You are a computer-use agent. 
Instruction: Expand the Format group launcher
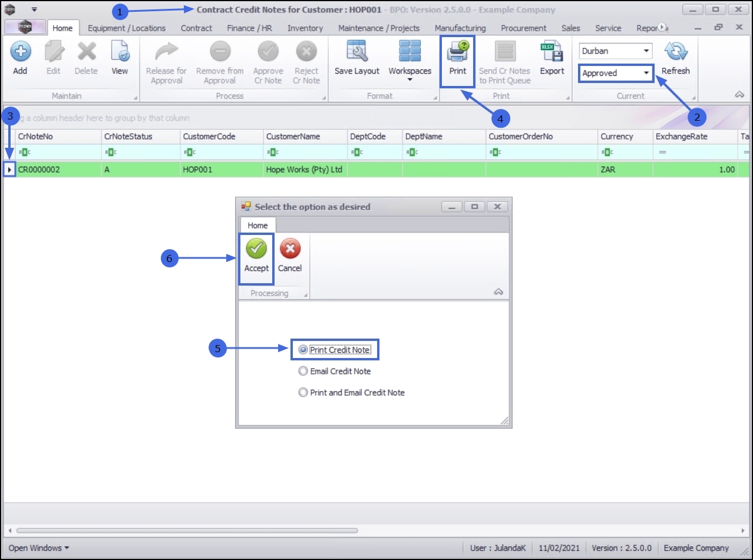435,98
